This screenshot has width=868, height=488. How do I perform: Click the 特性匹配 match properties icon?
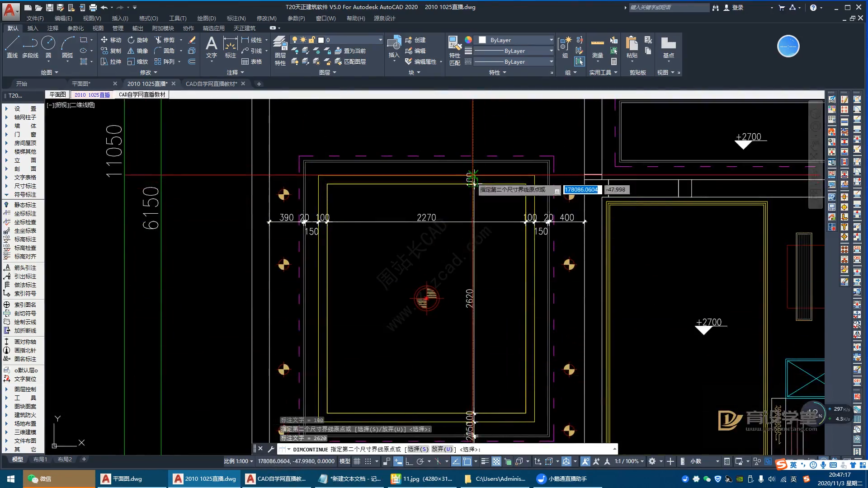455,51
